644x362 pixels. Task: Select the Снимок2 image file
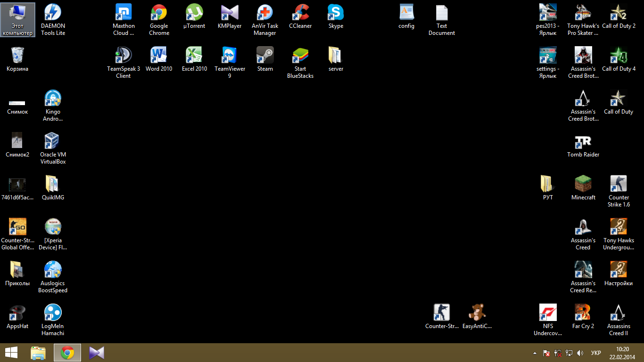click(x=17, y=145)
